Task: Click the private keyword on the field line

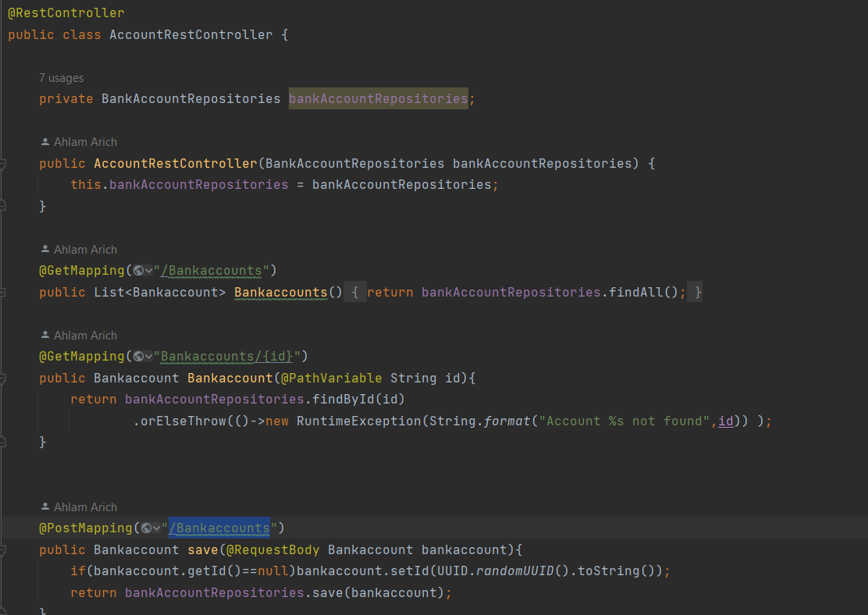Action: (x=66, y=99)
